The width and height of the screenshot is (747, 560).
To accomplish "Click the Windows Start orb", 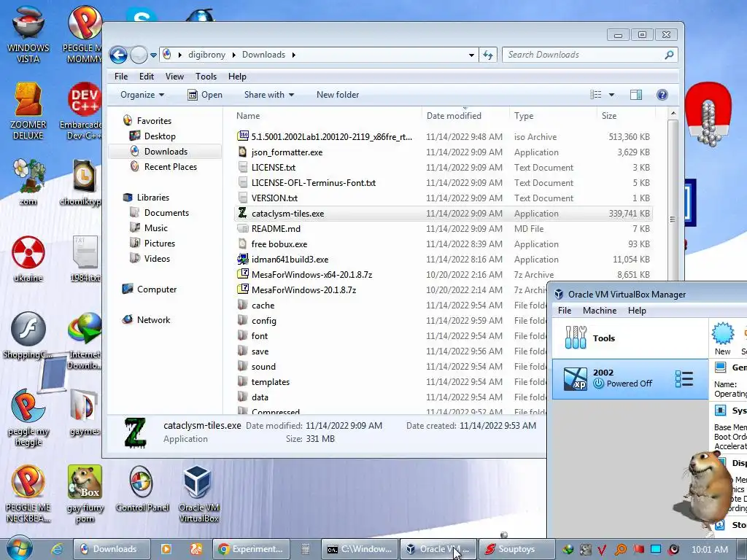I will coord(18,548).
